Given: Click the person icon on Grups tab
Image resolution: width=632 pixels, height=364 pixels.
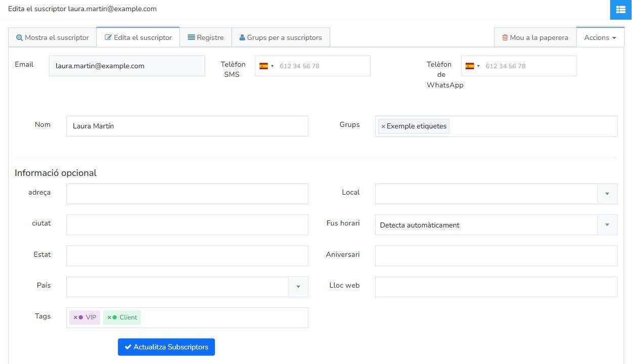Looking at the screenshot, I should [242, 37].
